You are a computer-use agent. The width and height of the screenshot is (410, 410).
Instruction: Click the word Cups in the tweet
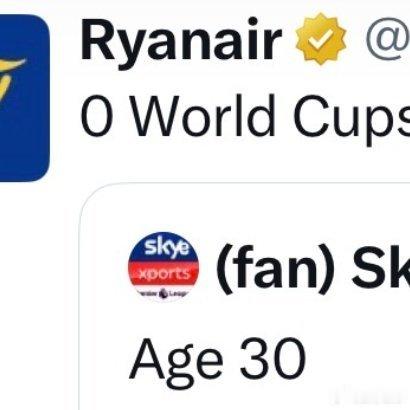(352, 119)
